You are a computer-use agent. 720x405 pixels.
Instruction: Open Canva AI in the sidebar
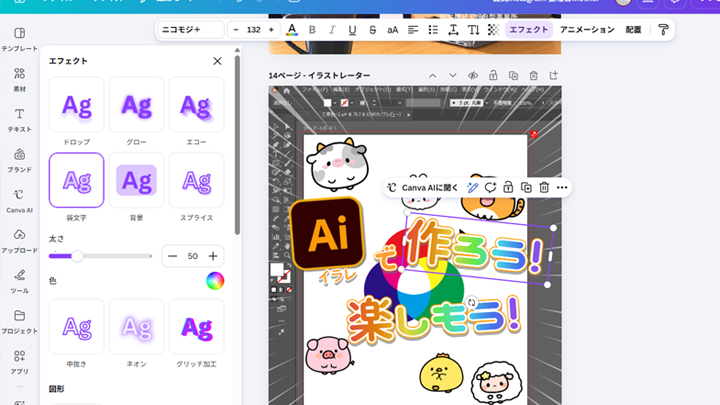19,201
